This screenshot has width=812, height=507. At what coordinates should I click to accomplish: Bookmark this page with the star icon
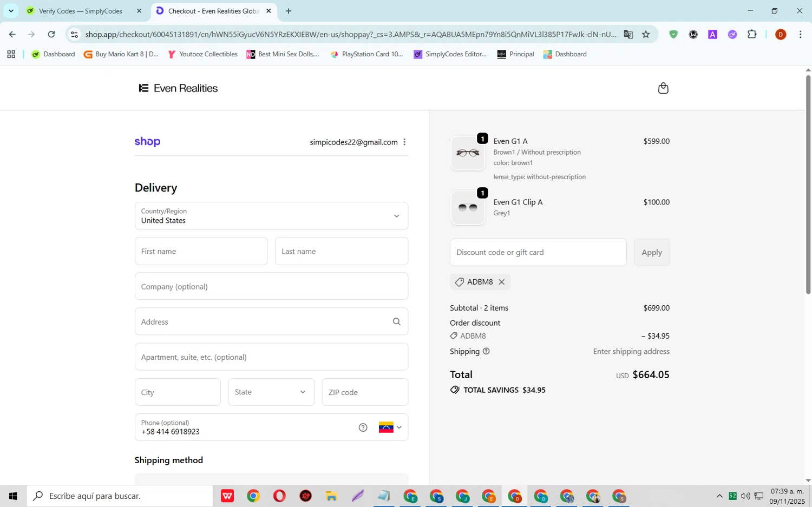click(646, 34)
